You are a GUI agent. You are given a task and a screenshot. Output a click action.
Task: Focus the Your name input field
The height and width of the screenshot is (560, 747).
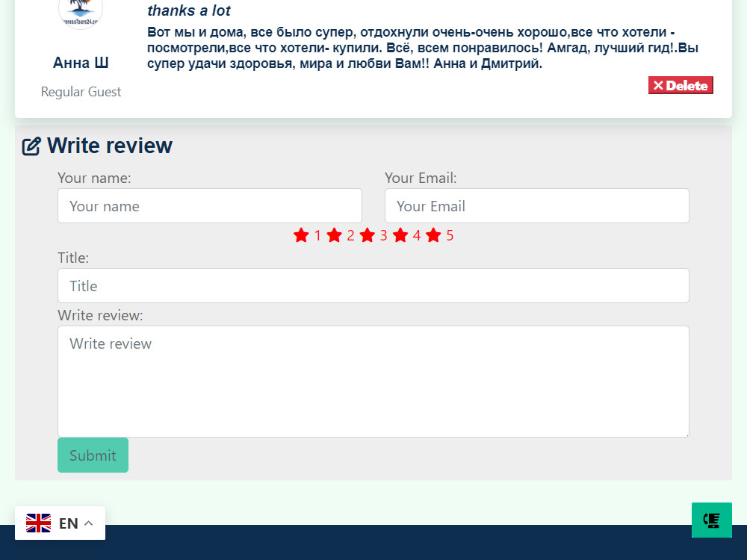210,206
